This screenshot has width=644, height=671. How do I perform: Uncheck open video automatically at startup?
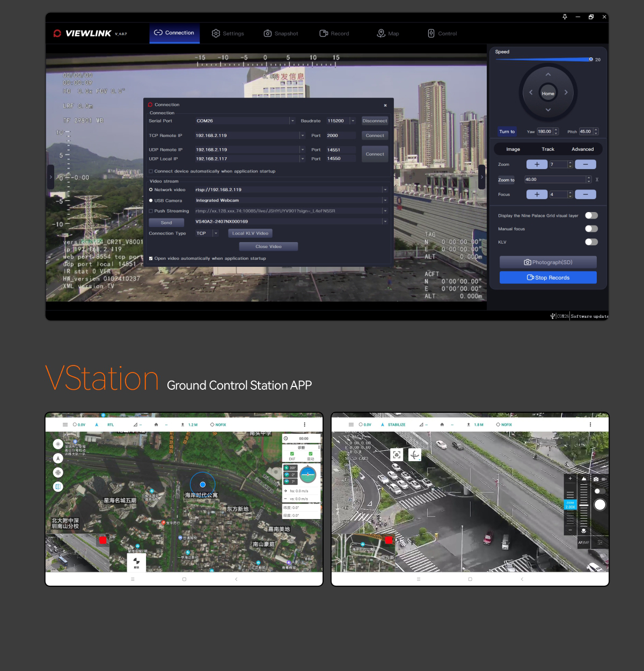[x=151, y=258]
